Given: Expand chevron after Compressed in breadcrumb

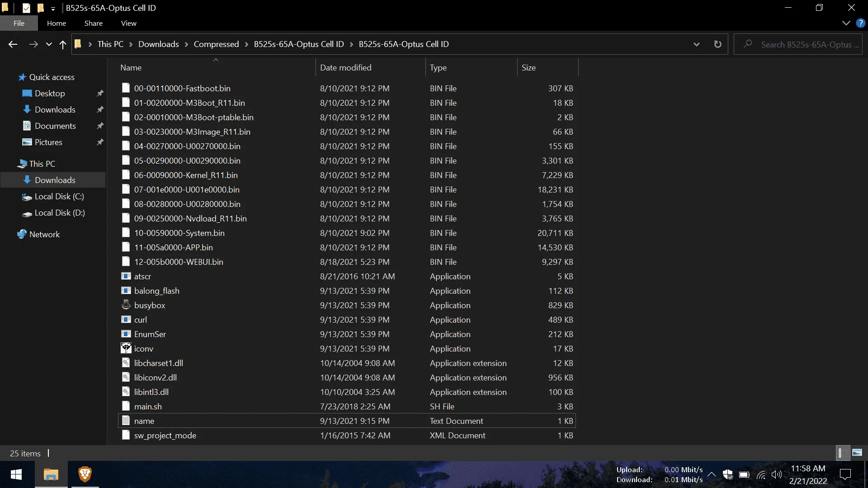Looking at the screenshot, I should click(246, 44).
